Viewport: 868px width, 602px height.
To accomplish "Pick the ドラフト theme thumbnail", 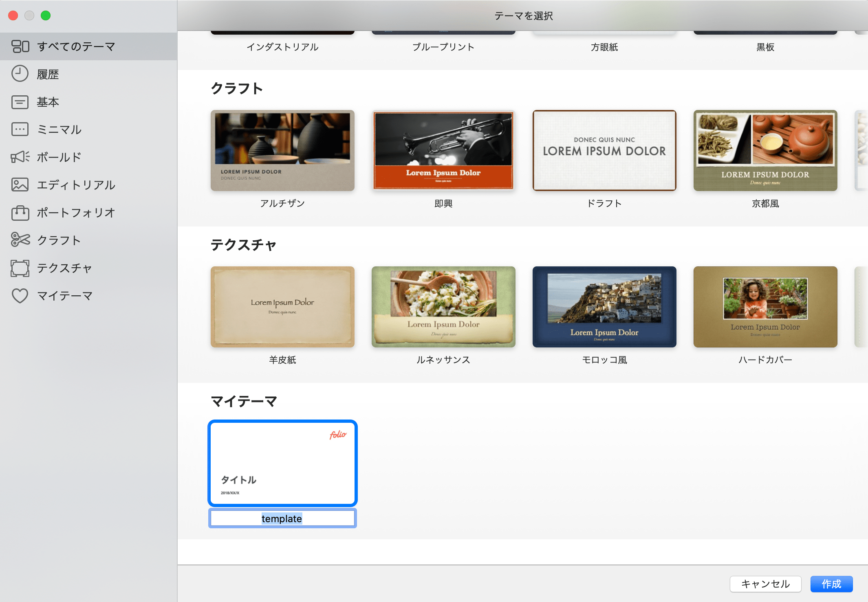I will 604,150.
